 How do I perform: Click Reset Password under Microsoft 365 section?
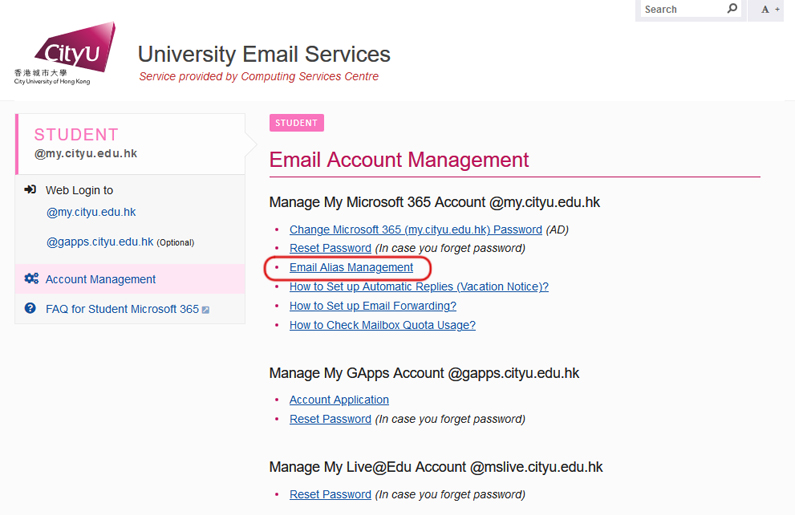point(330,248)
